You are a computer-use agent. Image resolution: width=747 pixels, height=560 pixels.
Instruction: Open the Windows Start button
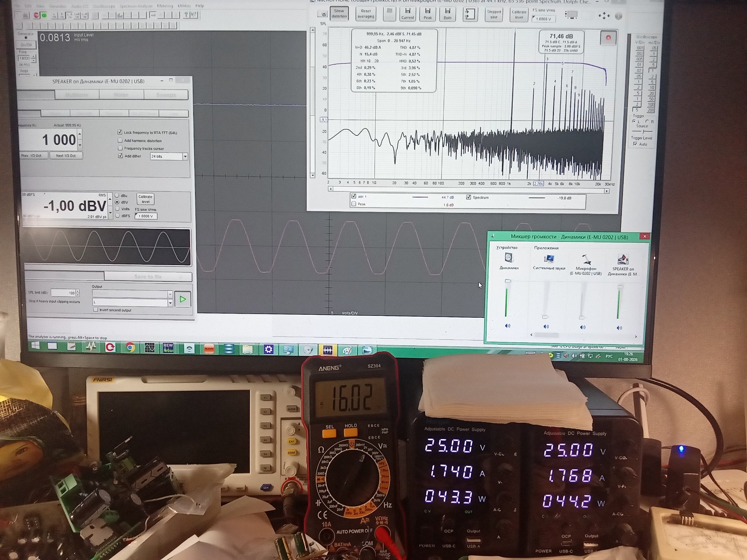(35, 346)
